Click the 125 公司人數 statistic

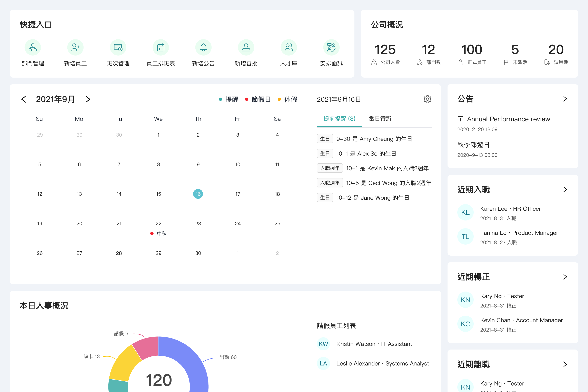coord(385,54)
